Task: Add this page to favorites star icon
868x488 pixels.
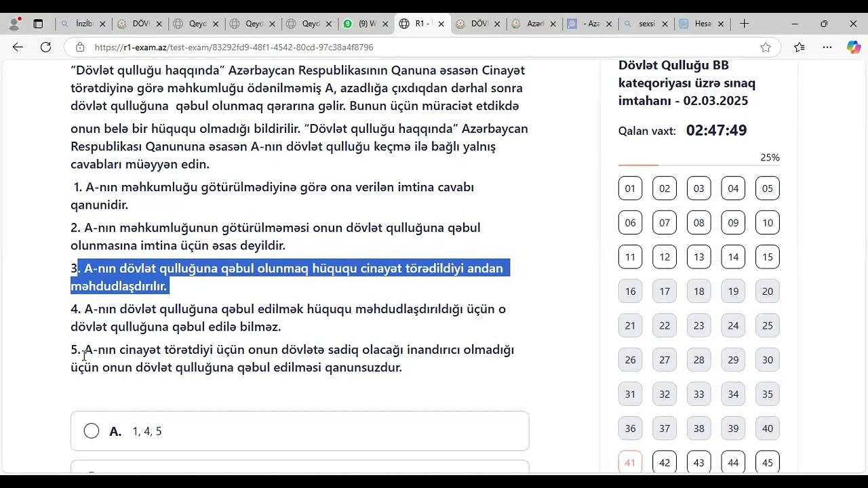Action: (x=766, y=47)
